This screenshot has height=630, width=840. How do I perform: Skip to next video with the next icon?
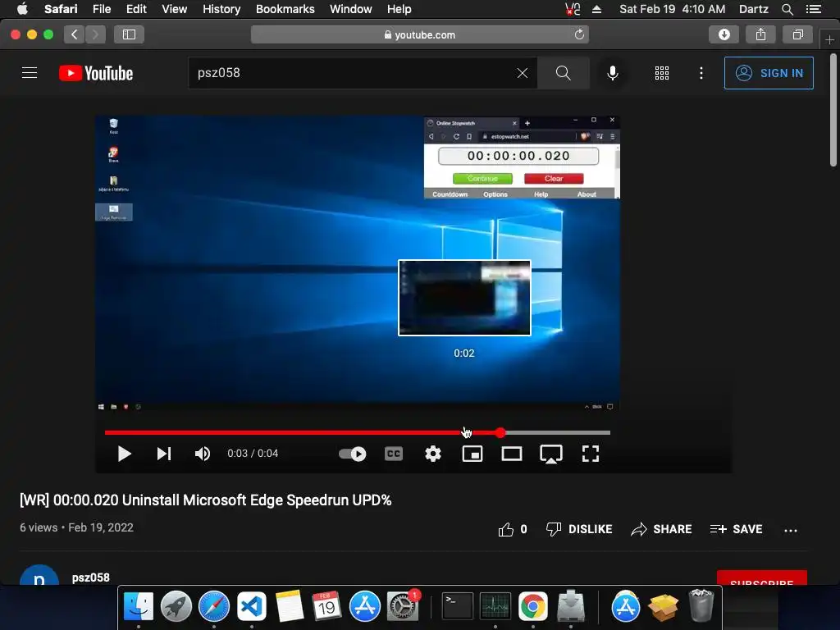click(163, 454)
